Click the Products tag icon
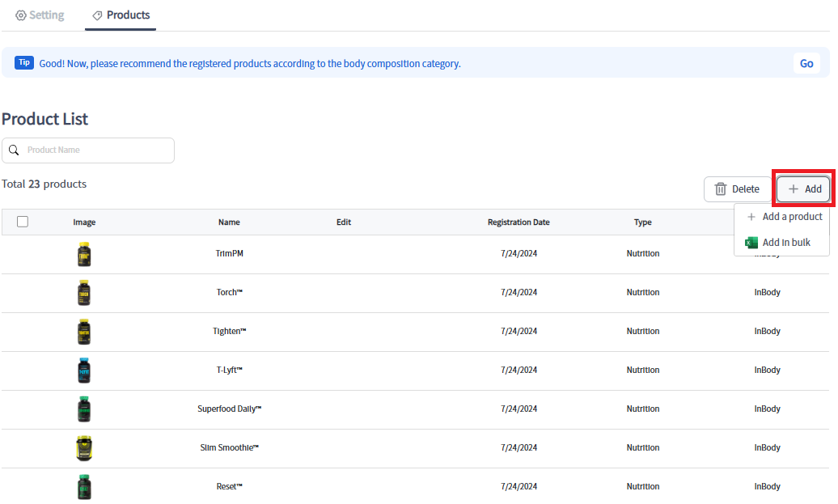This screenshot has height=504, width=838. 97,15
